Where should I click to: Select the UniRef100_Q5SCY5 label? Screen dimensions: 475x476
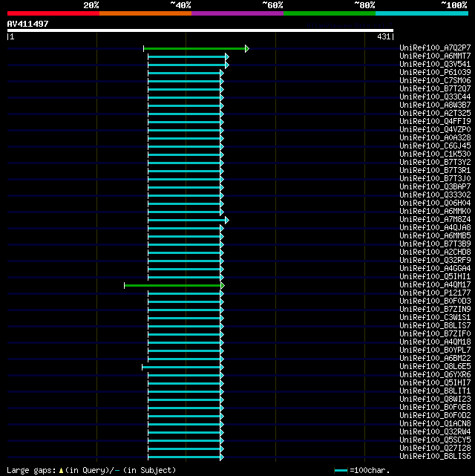point(435,440)
